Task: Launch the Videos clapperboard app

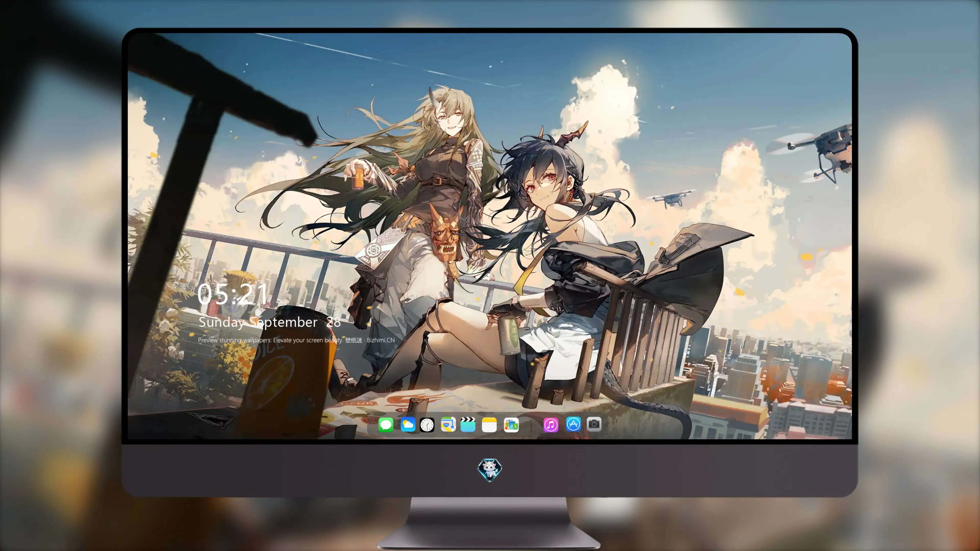Action: [468, 424]
